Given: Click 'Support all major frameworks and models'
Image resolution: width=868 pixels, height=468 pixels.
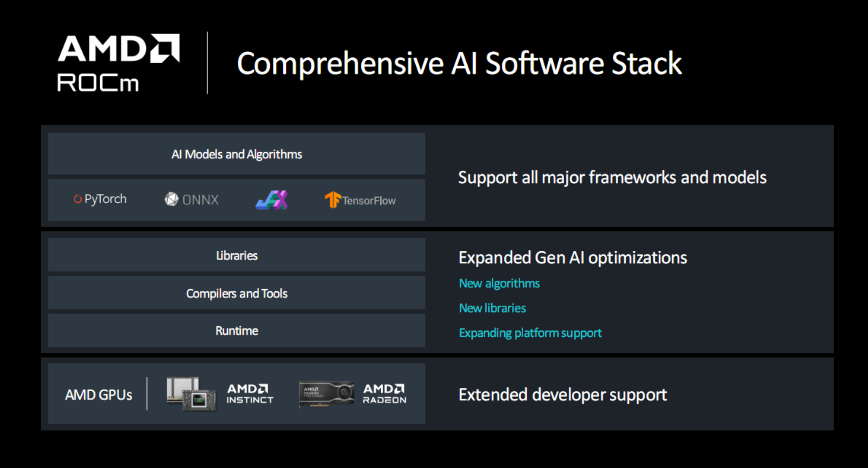Looking at the screenshot, I should (612, 178).
